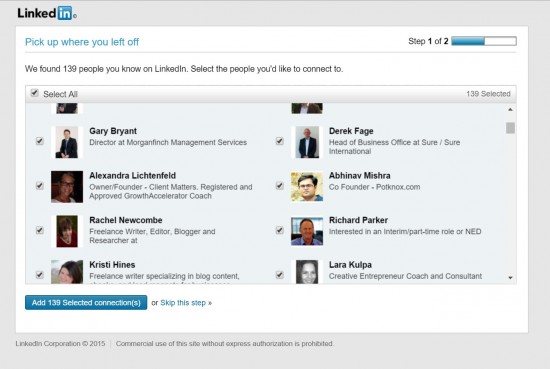Deselect Abhinav Mishra's checkbox
The width and height of the screenshot is (550, 369).
pyautogui.click(x=280, y=186)
